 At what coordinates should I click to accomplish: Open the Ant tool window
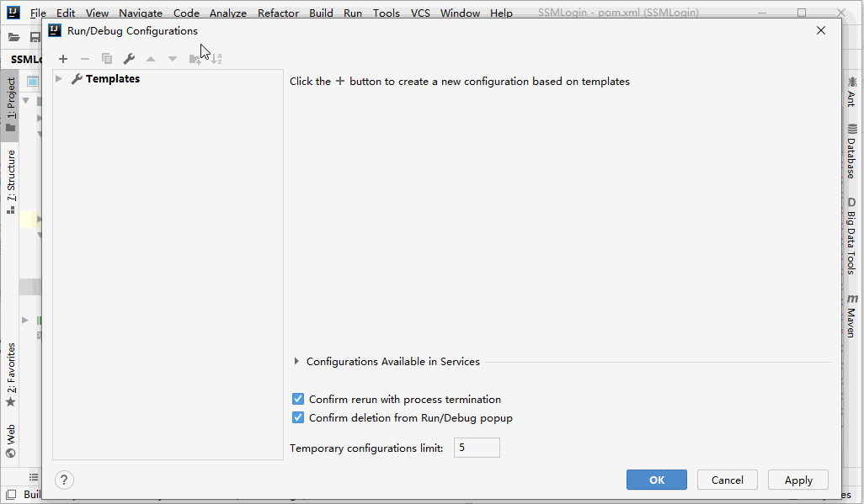point(852,92)
